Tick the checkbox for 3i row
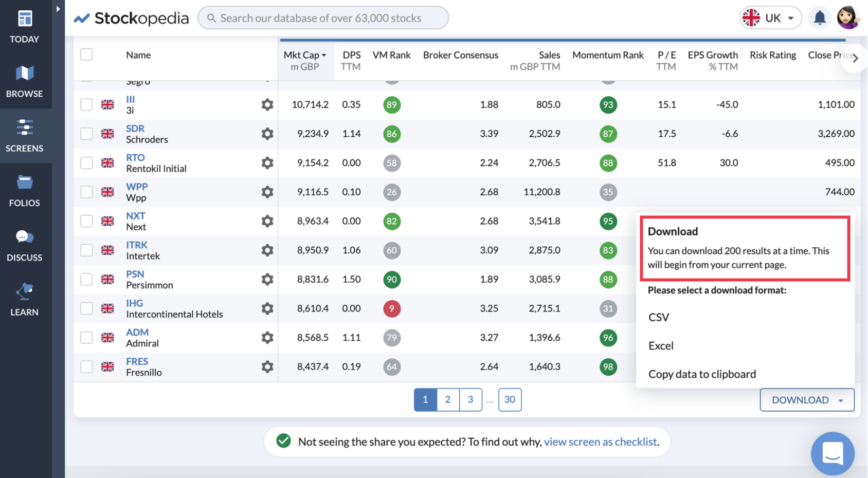Image resolution: width=868 pixels, height=478 pixels. coord(86,105)
